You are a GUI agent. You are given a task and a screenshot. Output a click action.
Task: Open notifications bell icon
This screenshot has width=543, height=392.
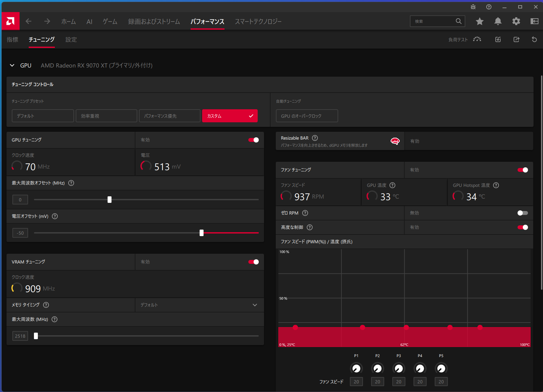498,21
